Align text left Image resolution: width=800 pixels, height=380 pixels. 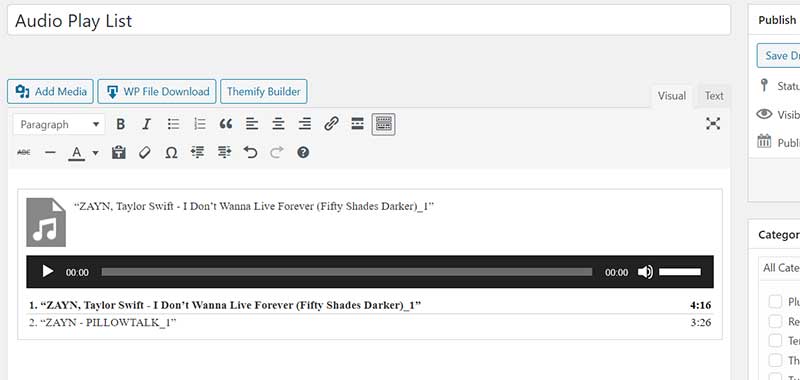(252, 124)
